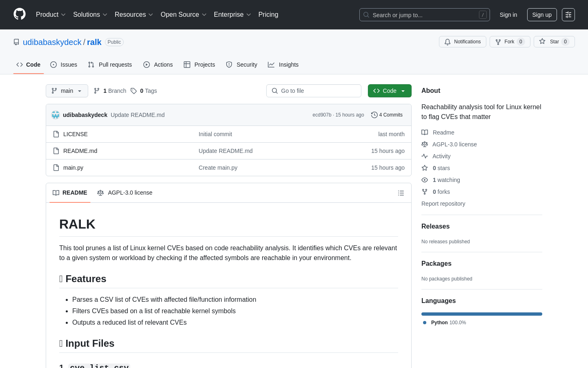This screenshot has width=588, height=368.
Task: Star the ralk repository
Action: point(554,42)
